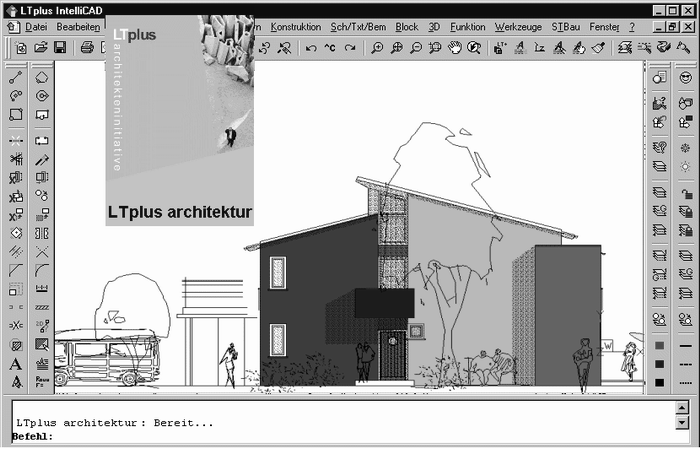The image size is (700, 449).
Task: Click the sunglasses smiley icon on the right
Action: pos(685,78)
